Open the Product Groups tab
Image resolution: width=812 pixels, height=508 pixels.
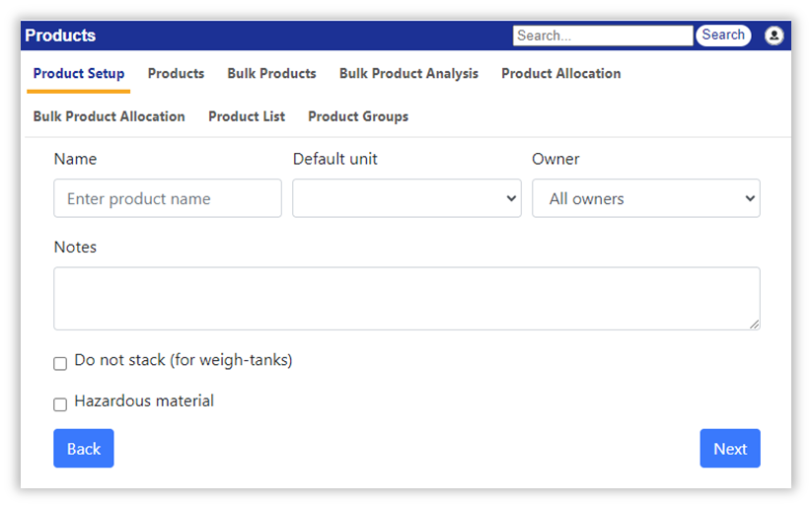[x=358, y=116]
